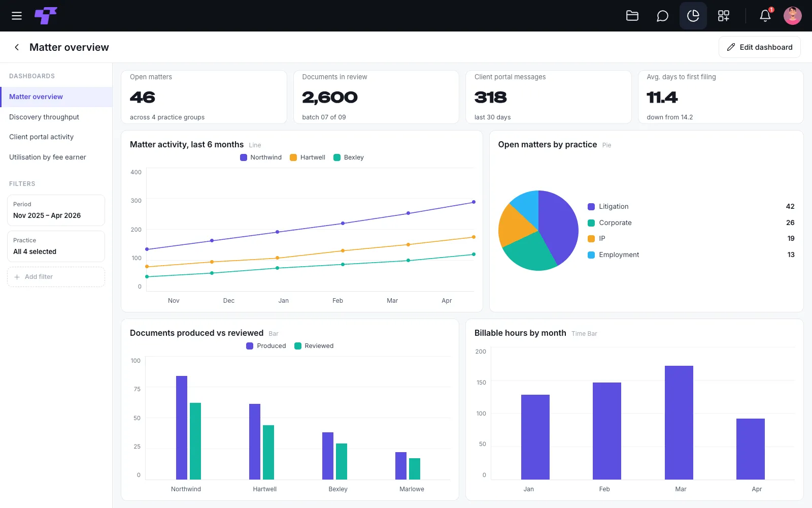Toggle Bexley series in line chart legend

(x=349, y=157)
